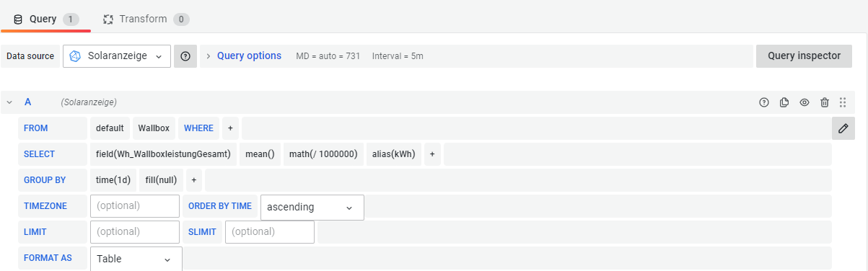Switch to Transform tab
Screen dimensions: 868x271
pyautogui.click(x=146, y=19)
